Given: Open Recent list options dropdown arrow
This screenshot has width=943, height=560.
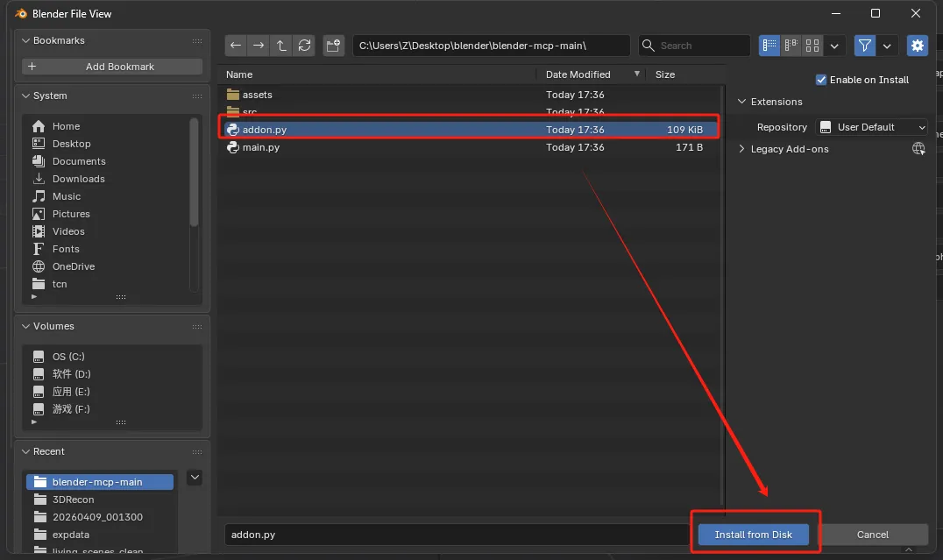Looking at the screenshot, I should point(195,478).
